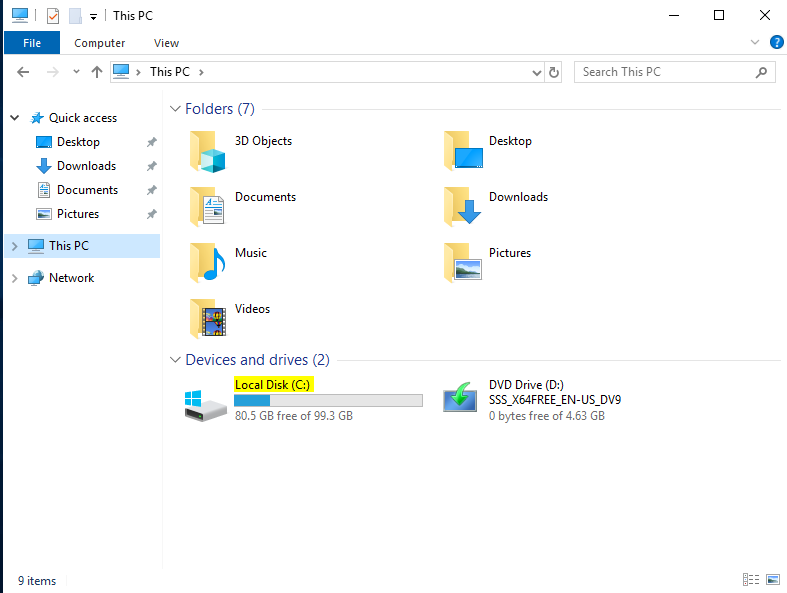Go up one level with up arrow
This screenshot has height=593, width=787.
(97, 72)
